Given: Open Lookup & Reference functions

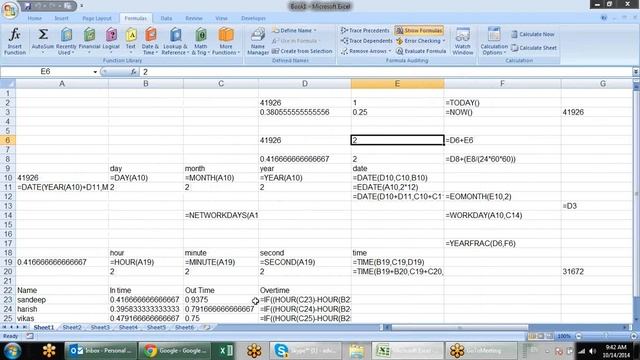Looking at the screenshot, I should coord(175,41).
